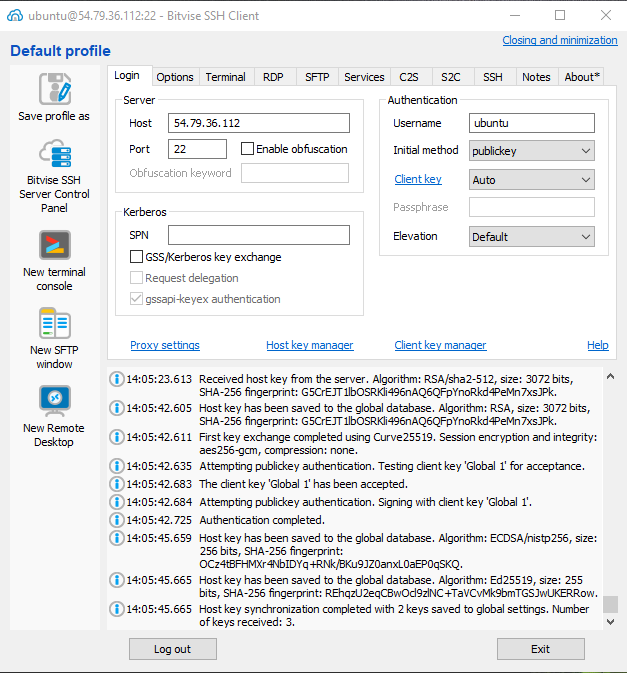Viewport: 627px width, 673px height.
Task: Click the Default profile heading
Action: (x=61, y=51)
